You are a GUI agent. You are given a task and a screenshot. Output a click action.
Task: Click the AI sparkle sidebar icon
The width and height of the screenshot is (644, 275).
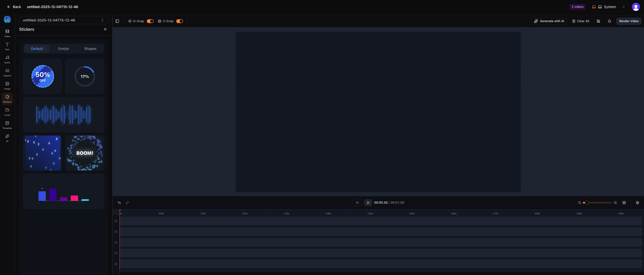[7, 137]
